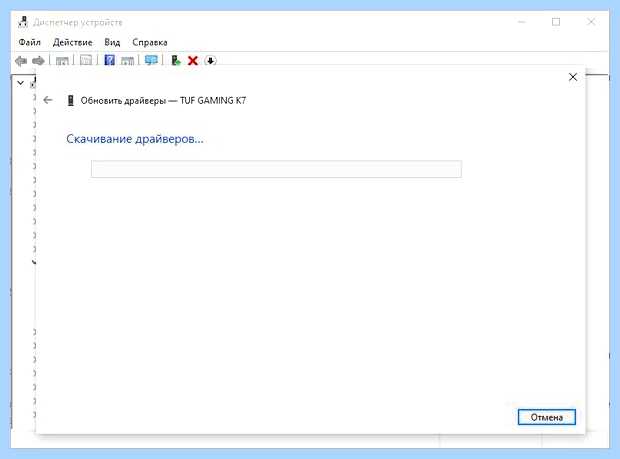620x459 pixels.
Task: Click the 'Скачивание драйверов...' heading text
Action: (135, 139)
